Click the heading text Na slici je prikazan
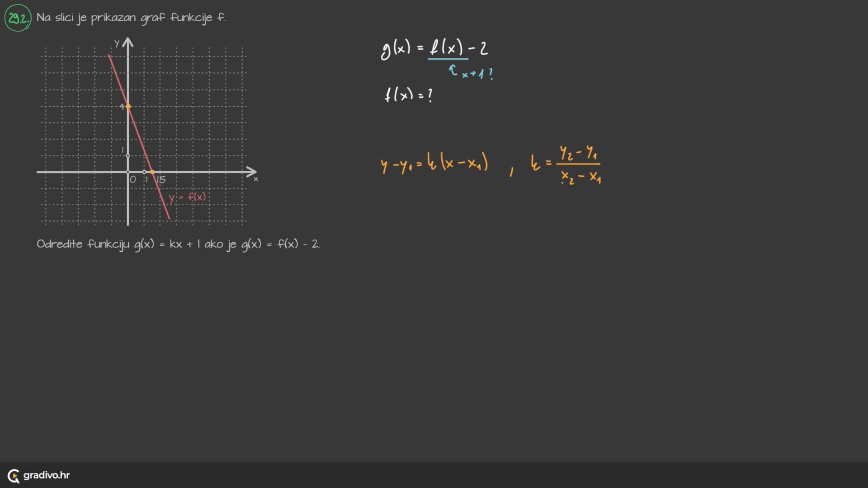This screenshot has height=488, width=868. [131, 18]
